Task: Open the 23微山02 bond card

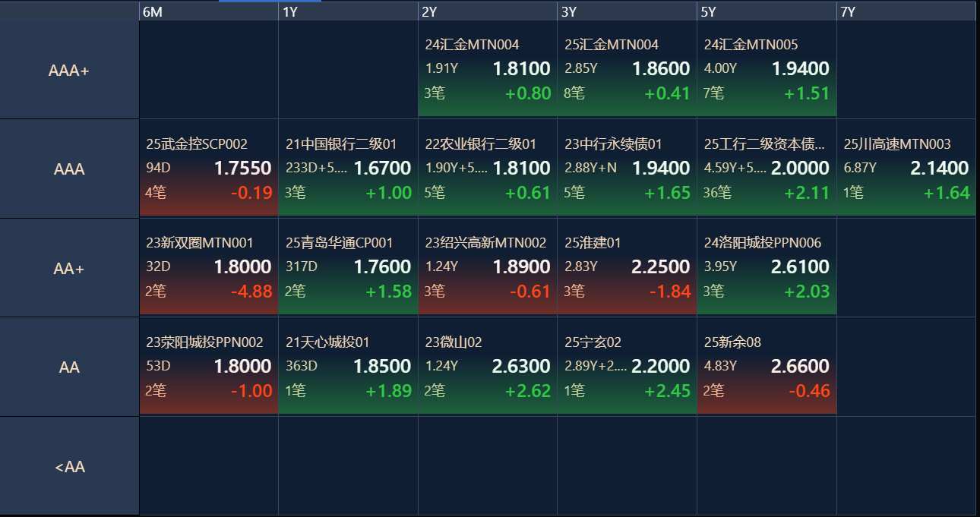Action: tap(488, 367)
